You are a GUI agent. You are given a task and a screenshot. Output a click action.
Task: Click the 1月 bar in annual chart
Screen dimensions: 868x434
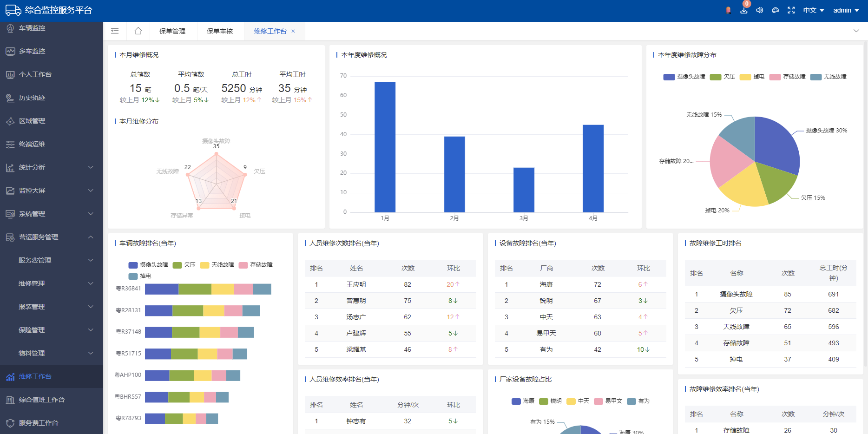pyautogui.click(x=385, y=147)
